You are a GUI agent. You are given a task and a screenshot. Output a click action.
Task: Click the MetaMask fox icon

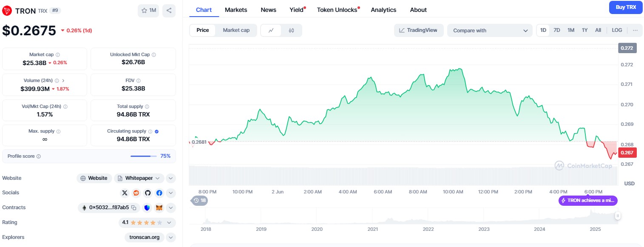pos(159,208)
